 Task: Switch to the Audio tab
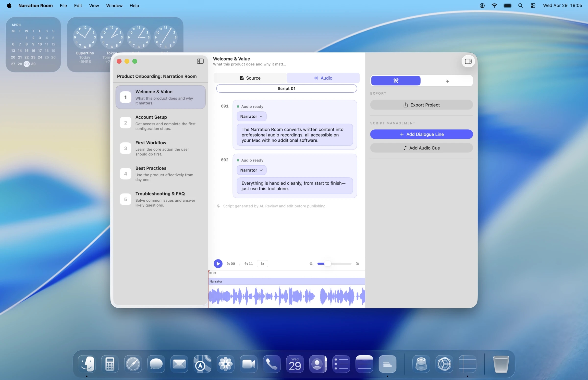(323, 78)
